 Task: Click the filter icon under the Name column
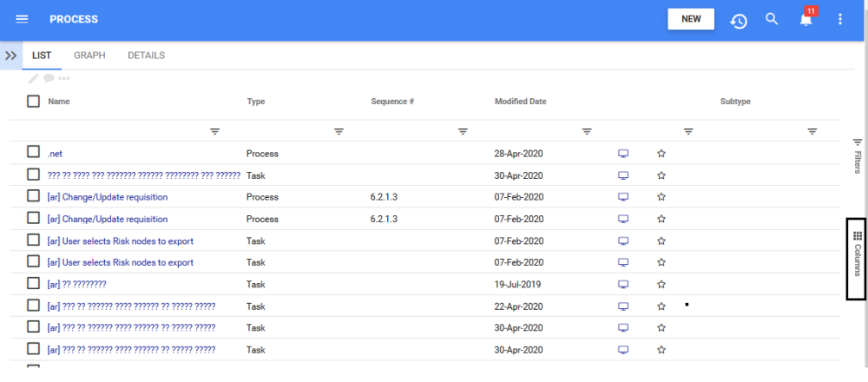click(215, 131)
